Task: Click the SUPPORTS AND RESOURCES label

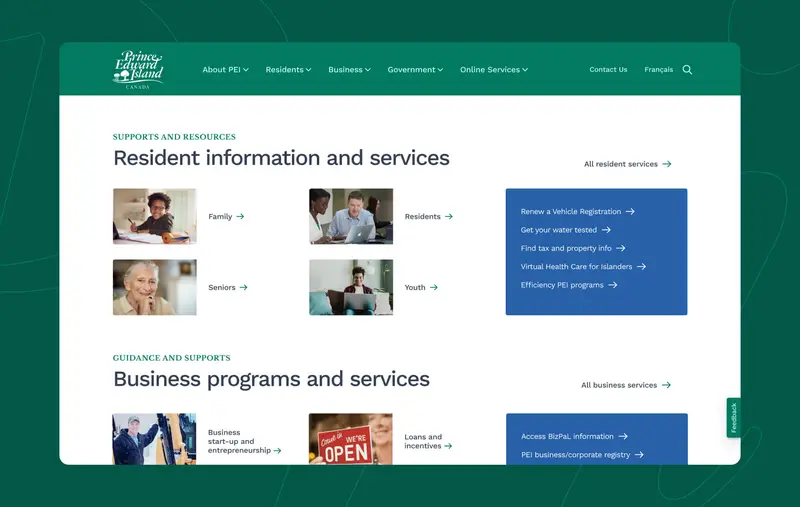Action: [174, 137]
